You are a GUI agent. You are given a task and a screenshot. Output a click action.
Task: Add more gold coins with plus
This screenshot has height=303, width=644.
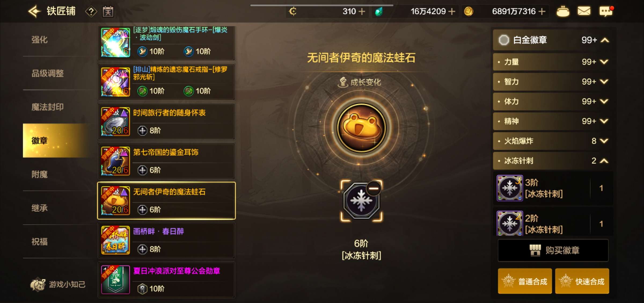coord(542,12)
